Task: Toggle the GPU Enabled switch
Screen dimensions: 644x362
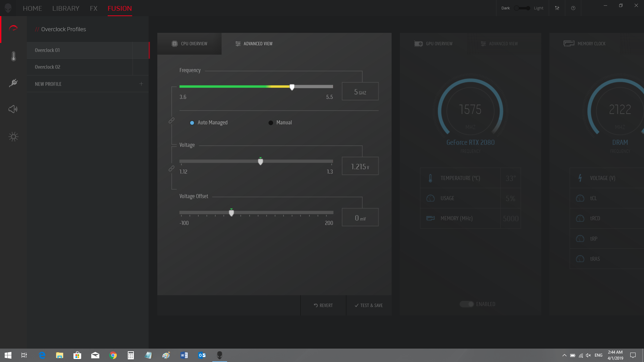Action: click(467, 304)
